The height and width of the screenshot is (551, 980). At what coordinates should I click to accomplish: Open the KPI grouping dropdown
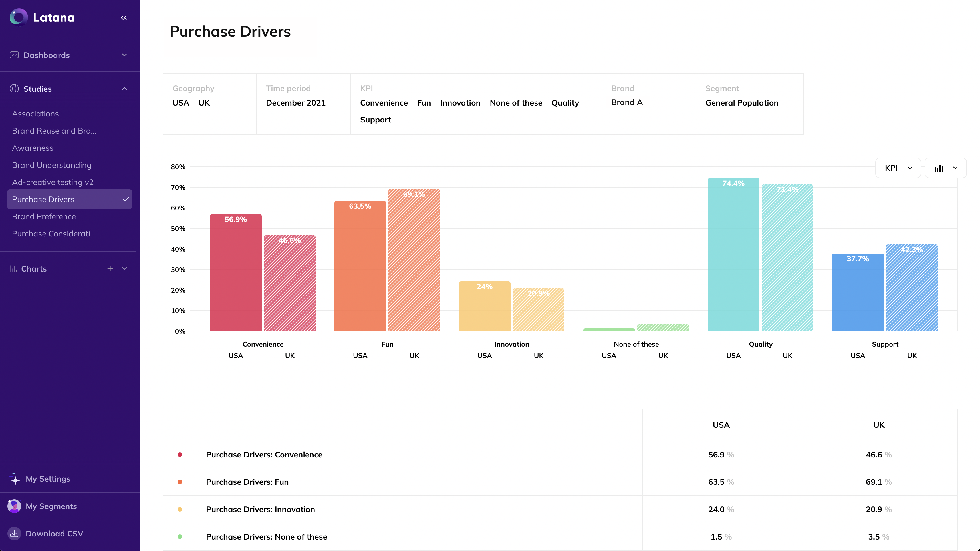[898, 168]
